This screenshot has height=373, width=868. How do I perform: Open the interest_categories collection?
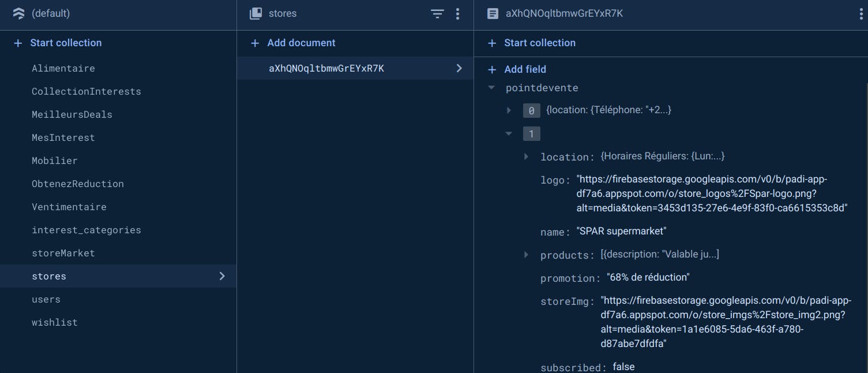click(87, 230)
